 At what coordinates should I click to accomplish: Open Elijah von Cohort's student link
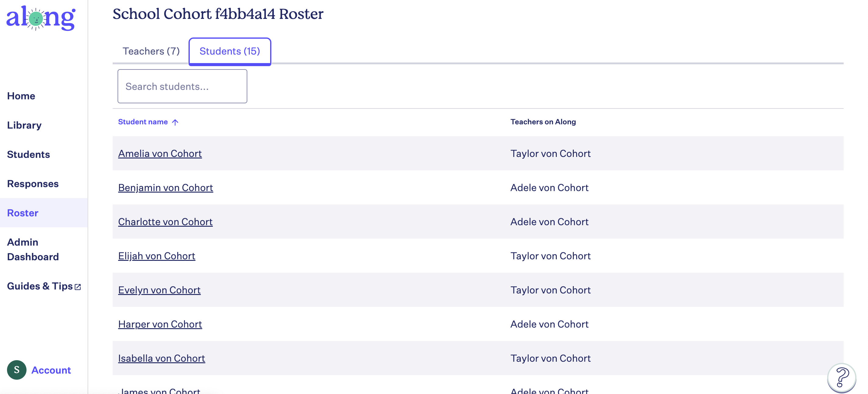157,256
